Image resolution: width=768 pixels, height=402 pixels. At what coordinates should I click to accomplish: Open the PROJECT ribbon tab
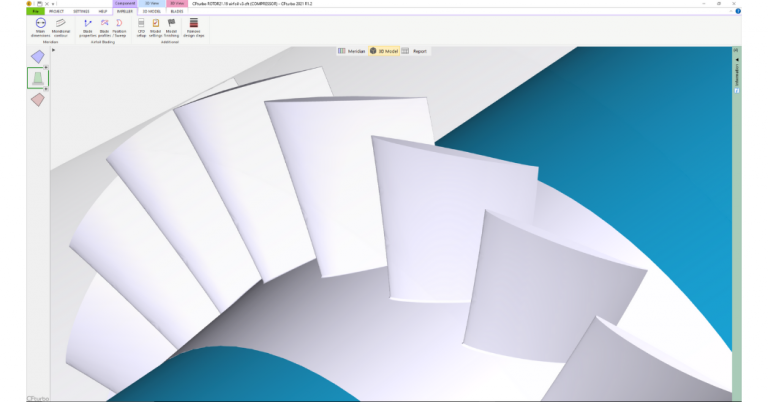click(x=56, y=11)
